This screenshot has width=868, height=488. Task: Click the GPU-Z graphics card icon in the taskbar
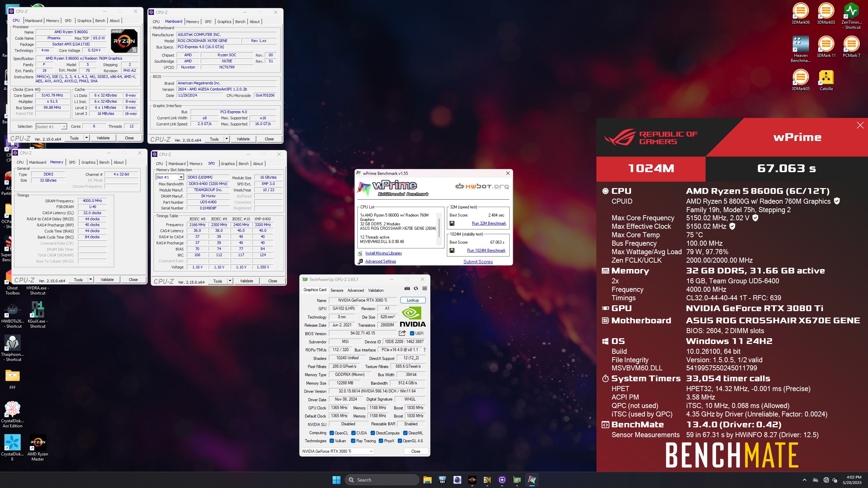(x=517, y=480)
